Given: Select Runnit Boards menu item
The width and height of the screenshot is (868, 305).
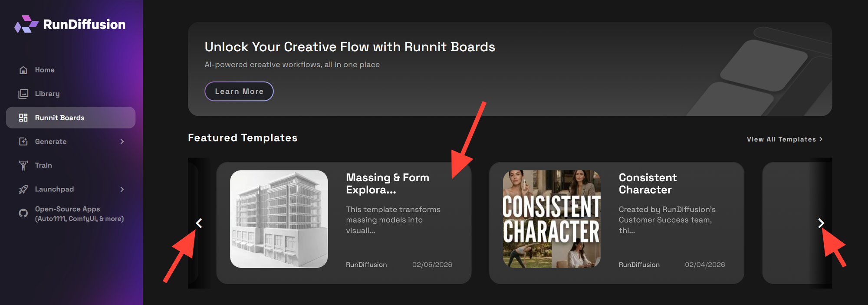Looking at the screenshot, I should [71, 118].
